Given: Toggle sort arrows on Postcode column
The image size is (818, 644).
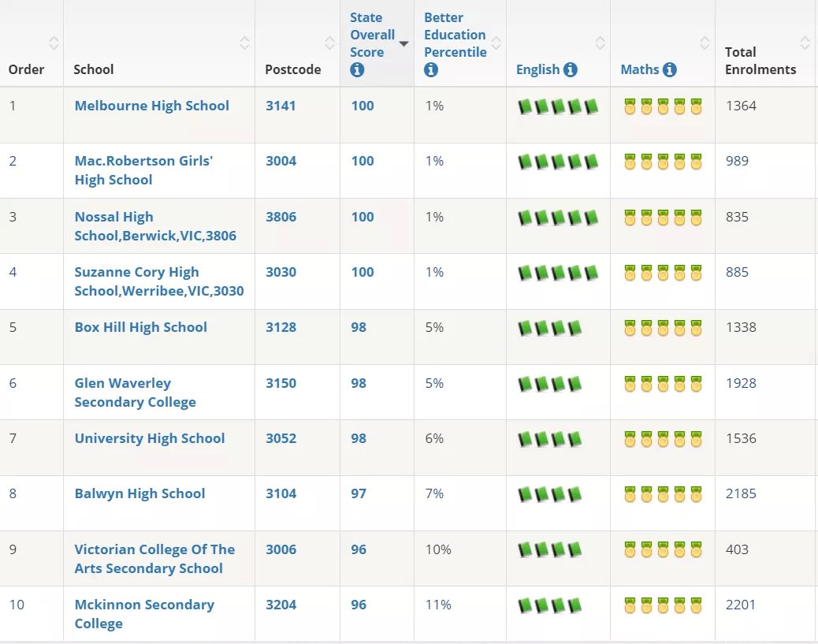Looking at the screenshot, I should click(329, 43).
